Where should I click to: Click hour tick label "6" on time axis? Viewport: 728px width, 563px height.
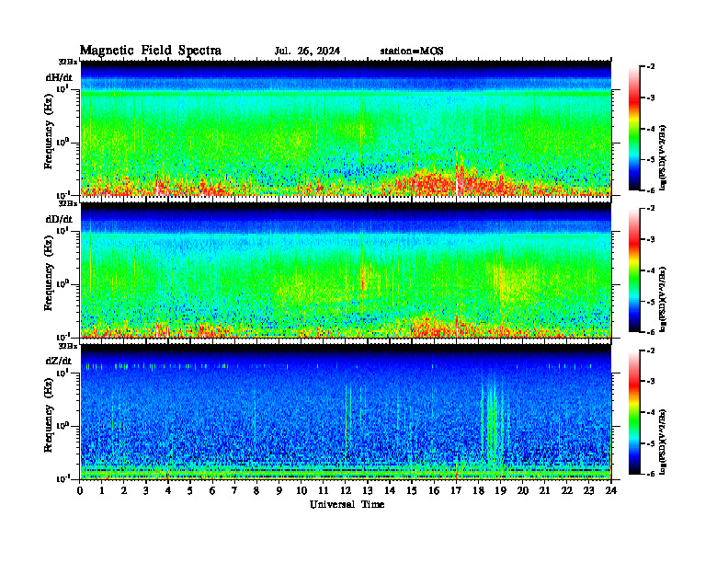pos(212,490)
